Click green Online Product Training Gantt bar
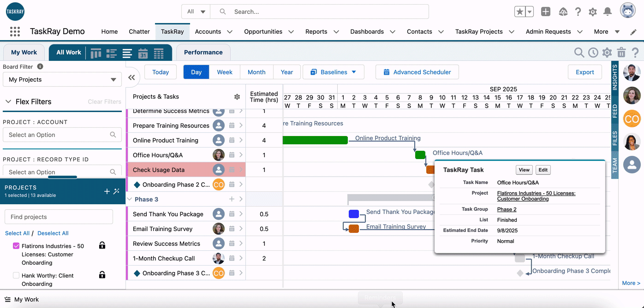 coord(315,140)
